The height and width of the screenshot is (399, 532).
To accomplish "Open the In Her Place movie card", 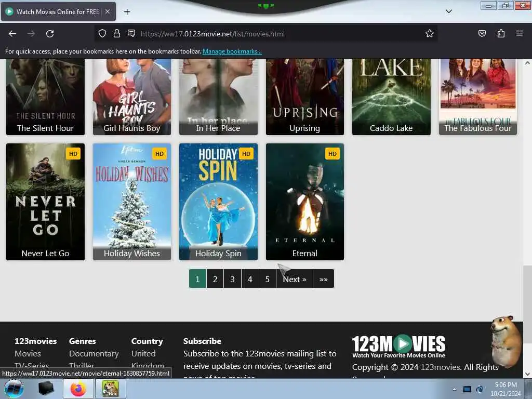I will [218, 97].
